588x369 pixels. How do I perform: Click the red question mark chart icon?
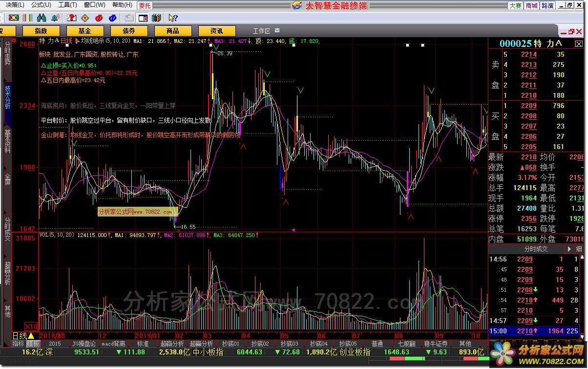point(71,18)
